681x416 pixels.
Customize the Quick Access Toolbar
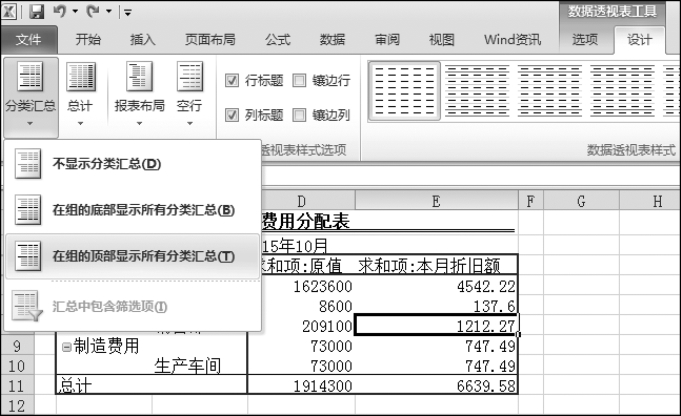(x=128, y=13)
